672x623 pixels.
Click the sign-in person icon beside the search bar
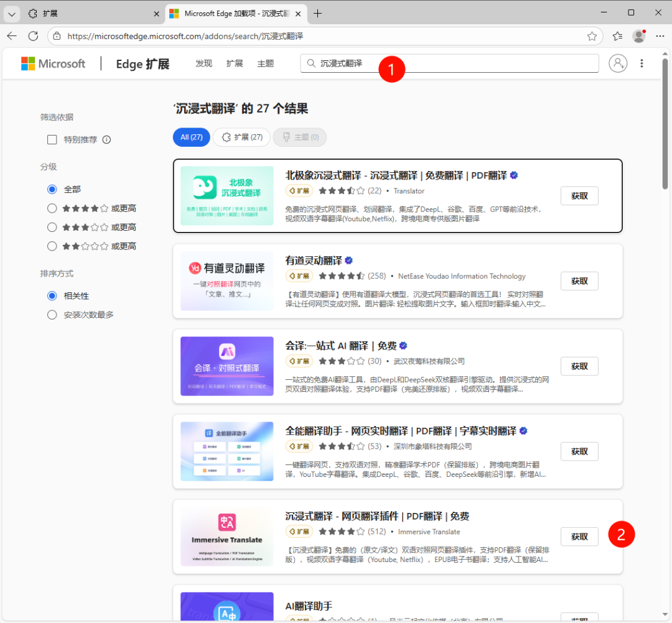click(x=617, y=63)
